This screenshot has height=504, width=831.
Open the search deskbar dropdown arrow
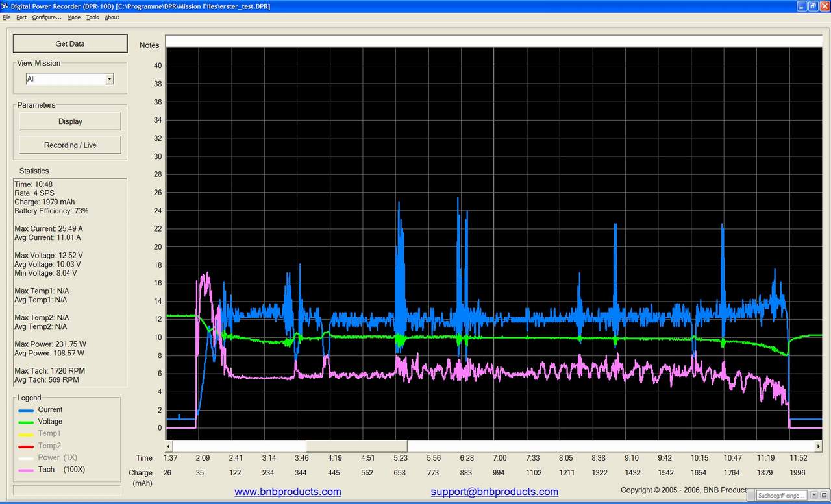(x=813, y=495)
